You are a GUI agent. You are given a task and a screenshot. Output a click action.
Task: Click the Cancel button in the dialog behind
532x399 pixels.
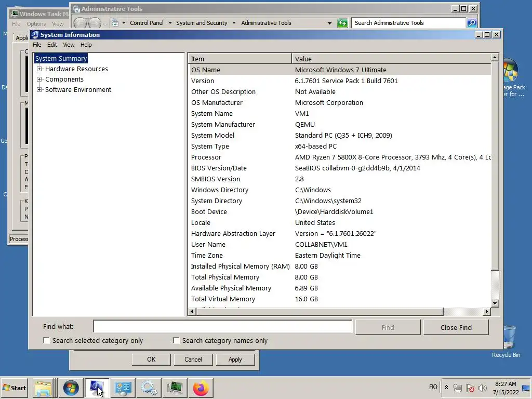193,360
